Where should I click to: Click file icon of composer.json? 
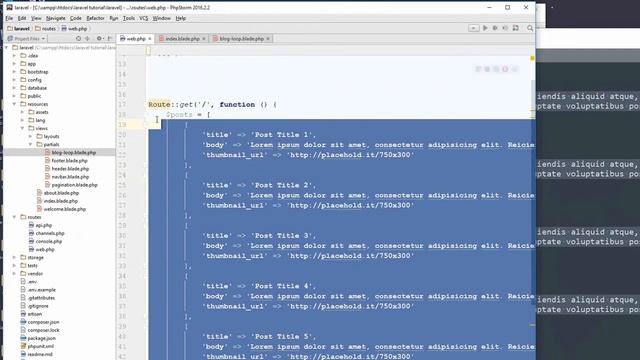[x=23, y=322]
